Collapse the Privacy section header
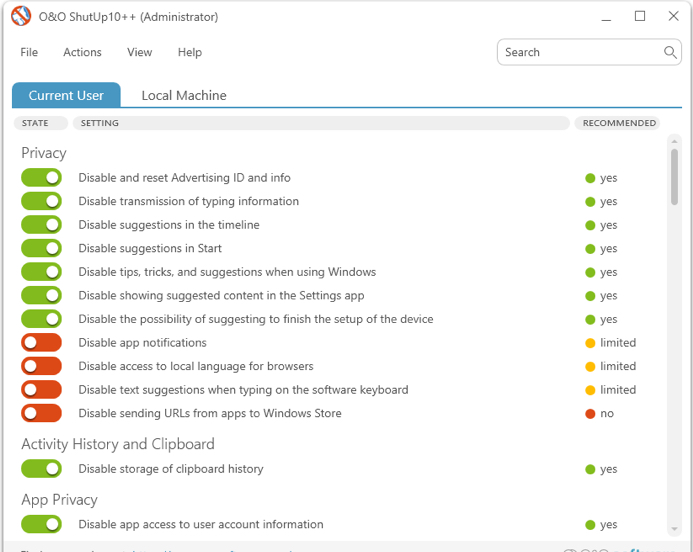Screen dimensions: 693x552 [x=44, y=153]
